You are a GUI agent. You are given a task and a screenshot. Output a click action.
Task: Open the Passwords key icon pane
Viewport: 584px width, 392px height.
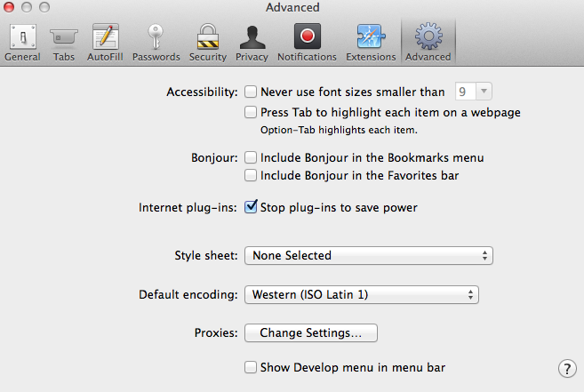coord(156,43)
